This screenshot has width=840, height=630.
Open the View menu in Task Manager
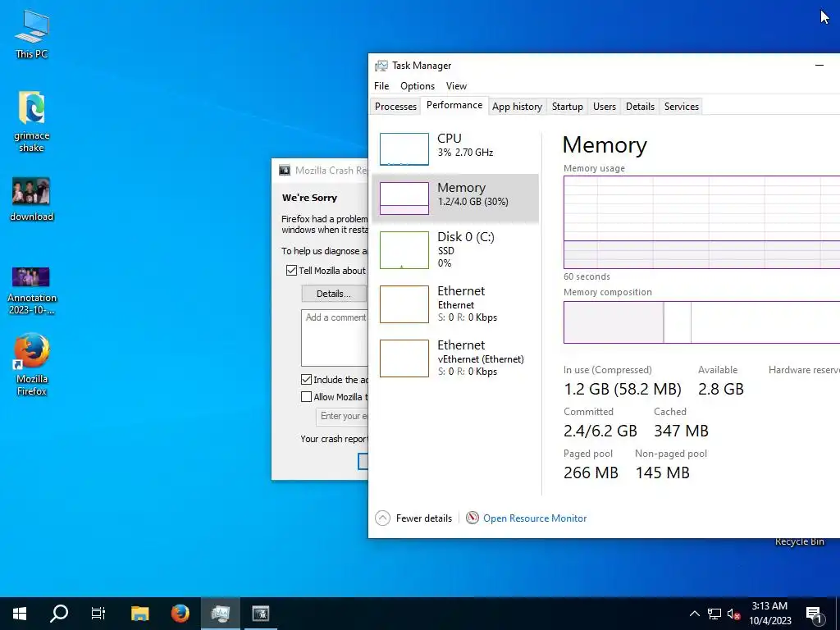pos(456,85)
